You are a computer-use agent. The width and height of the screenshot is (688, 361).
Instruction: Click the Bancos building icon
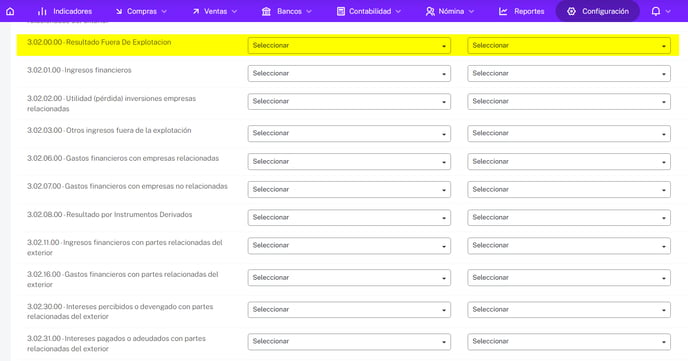(266, 11)
